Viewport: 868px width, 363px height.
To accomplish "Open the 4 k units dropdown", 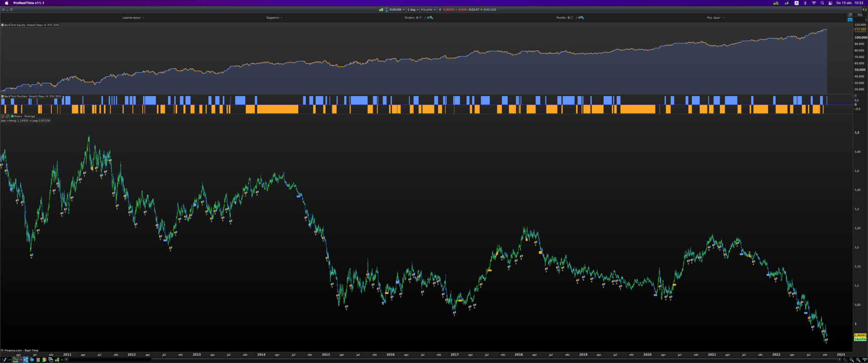I will click(x=428, y=10).
